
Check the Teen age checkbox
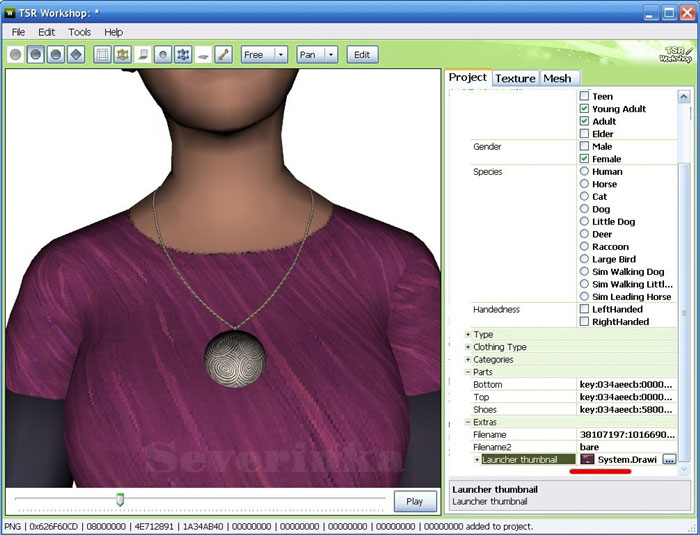coord(584,96)
